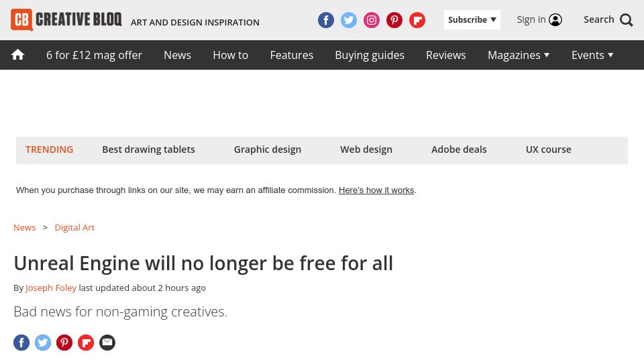Viewport: 644px width, 362px height.
Task: Open trending Graphic design link
Action: pyautogui.click(x=268, y=149)
